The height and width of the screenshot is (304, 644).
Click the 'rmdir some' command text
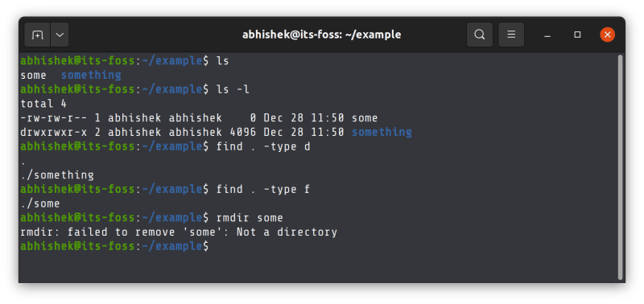250,218
